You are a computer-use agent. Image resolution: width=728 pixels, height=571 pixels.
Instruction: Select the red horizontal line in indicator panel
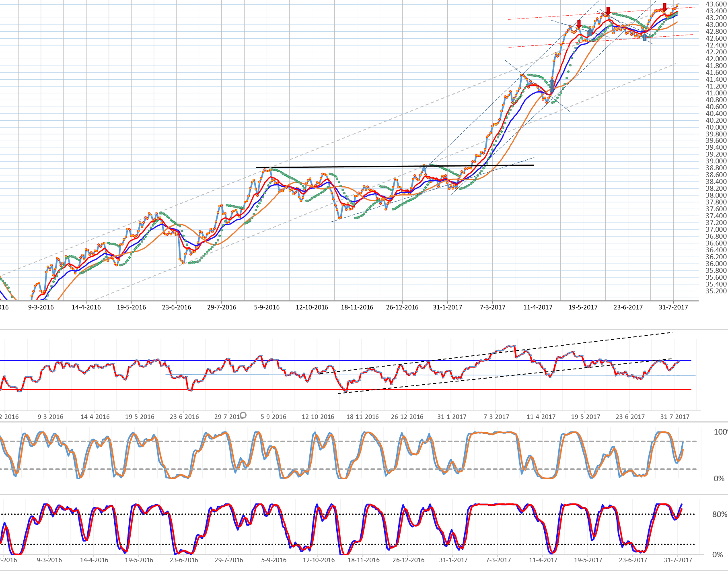coord(346,390)
